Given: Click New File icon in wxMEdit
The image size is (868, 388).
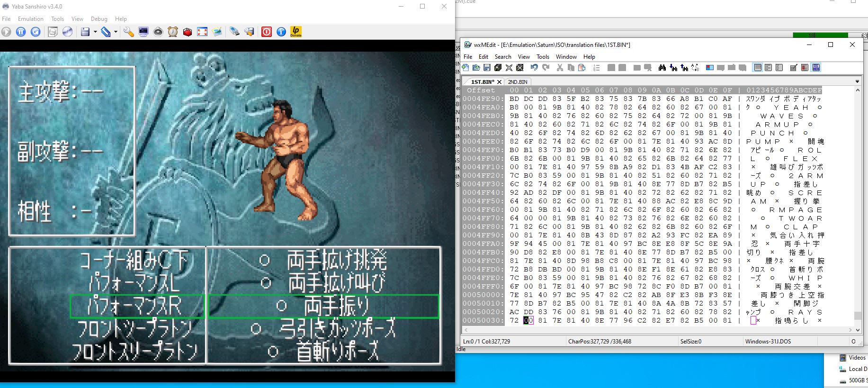Looking at the screenshot, I should [465, 68].
